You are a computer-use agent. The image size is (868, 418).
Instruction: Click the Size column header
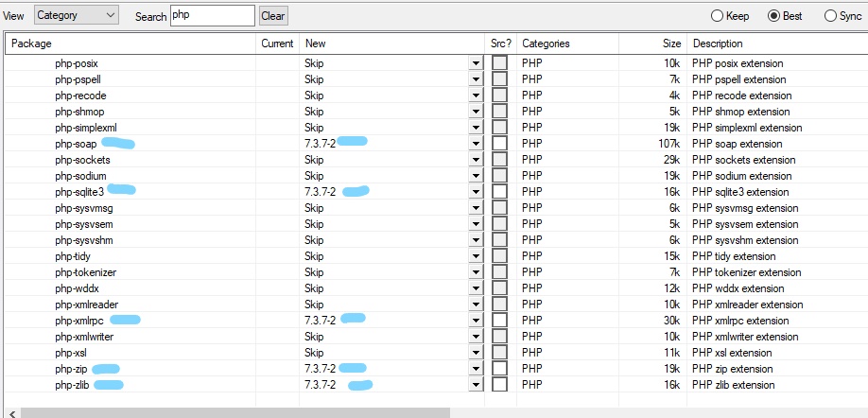(652, 44)
